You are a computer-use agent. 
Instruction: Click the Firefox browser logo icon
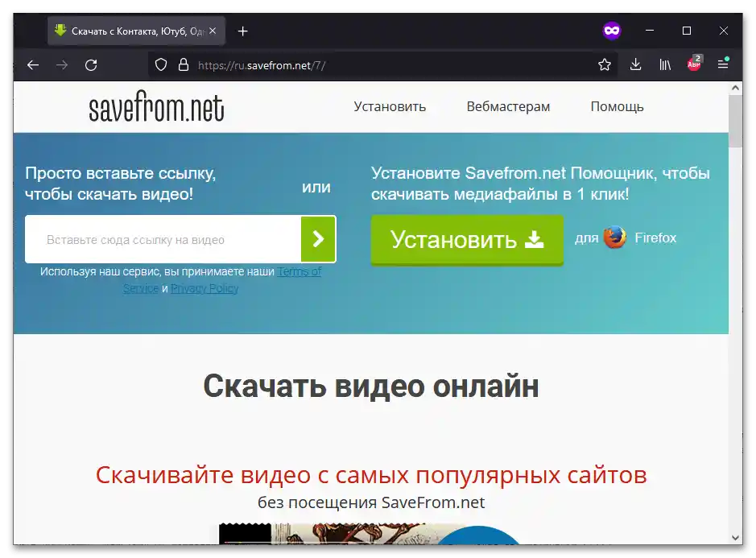coord(615,238)
